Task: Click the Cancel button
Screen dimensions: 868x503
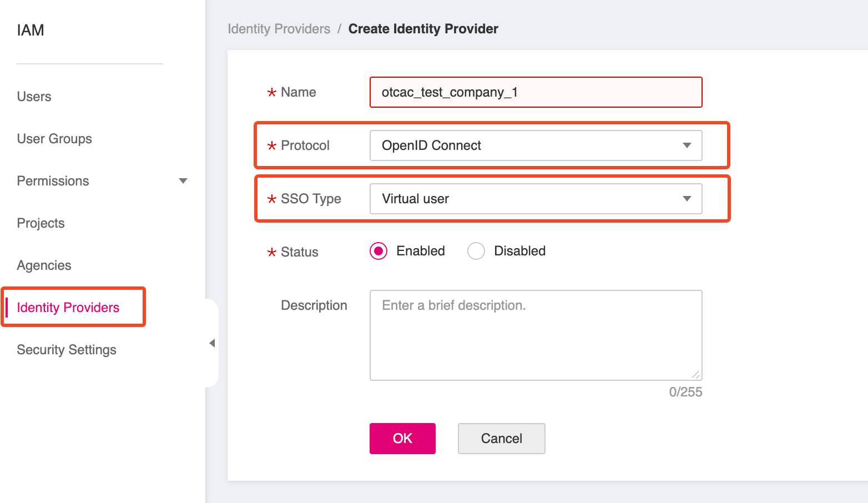Action: pos(501,439)
